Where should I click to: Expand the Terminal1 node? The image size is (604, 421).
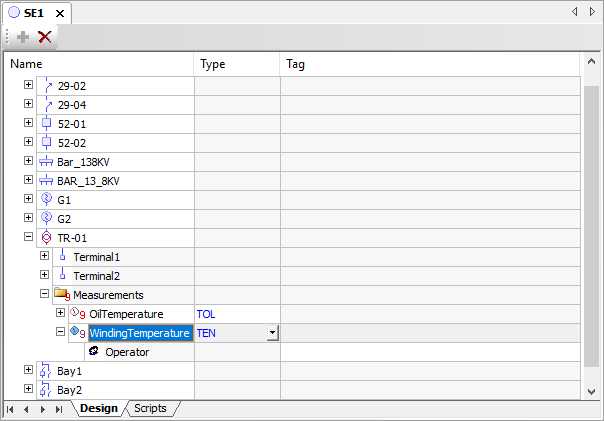(44, 257)
